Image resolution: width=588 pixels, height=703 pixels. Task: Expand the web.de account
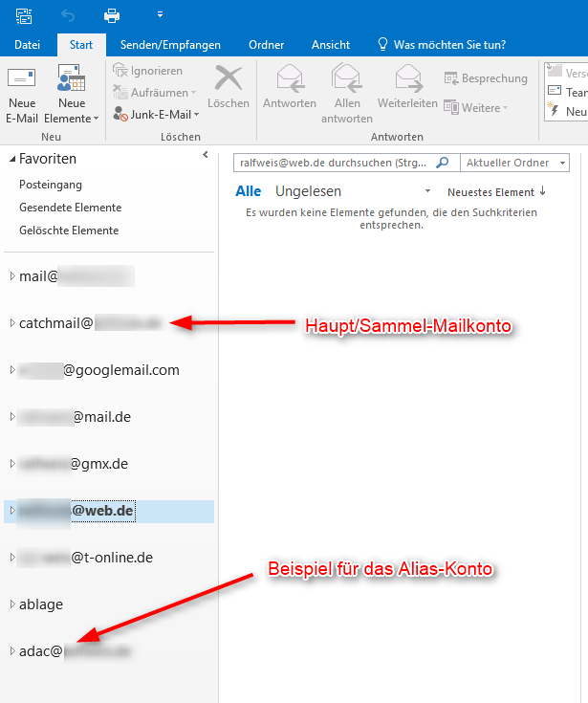(12, 511)
